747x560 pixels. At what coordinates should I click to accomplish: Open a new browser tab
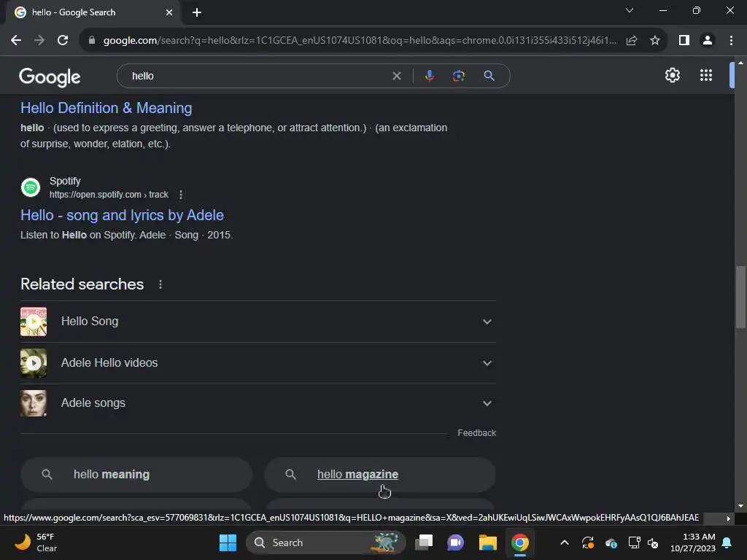point(197,12)
